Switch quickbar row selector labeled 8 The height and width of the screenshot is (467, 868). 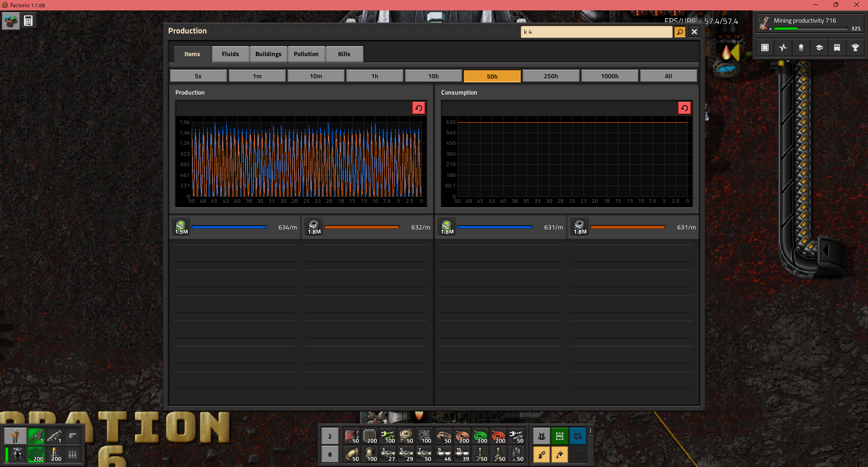pyautogui.click(x=330, y=454)
